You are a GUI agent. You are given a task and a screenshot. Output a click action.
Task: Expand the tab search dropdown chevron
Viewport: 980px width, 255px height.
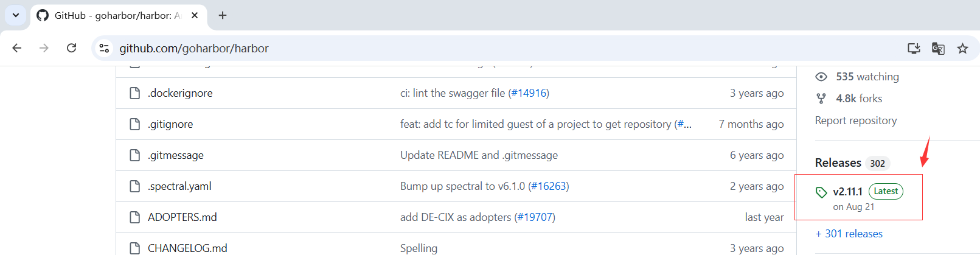pyautogui.click(x=16, y=15)
